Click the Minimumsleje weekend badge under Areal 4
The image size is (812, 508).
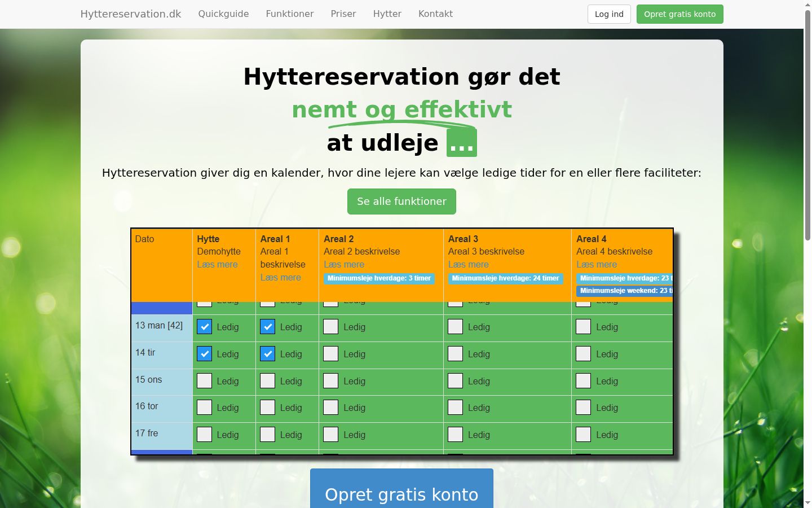625,291
